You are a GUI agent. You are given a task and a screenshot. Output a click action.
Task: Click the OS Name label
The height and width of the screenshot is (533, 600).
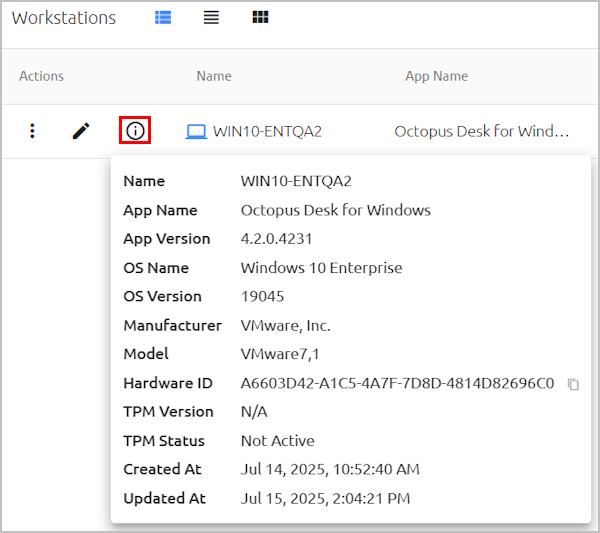pyautogui.click(x=156, y=268)
